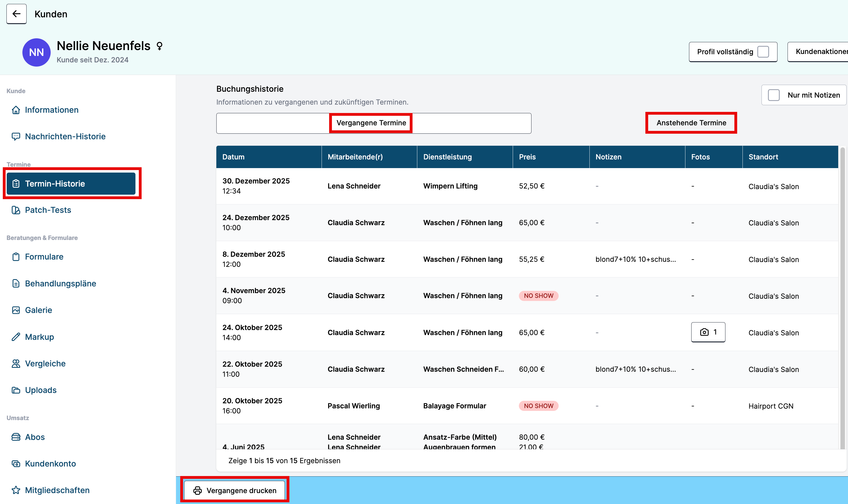Go to Vergleiche in sidebar

(45, 363)
